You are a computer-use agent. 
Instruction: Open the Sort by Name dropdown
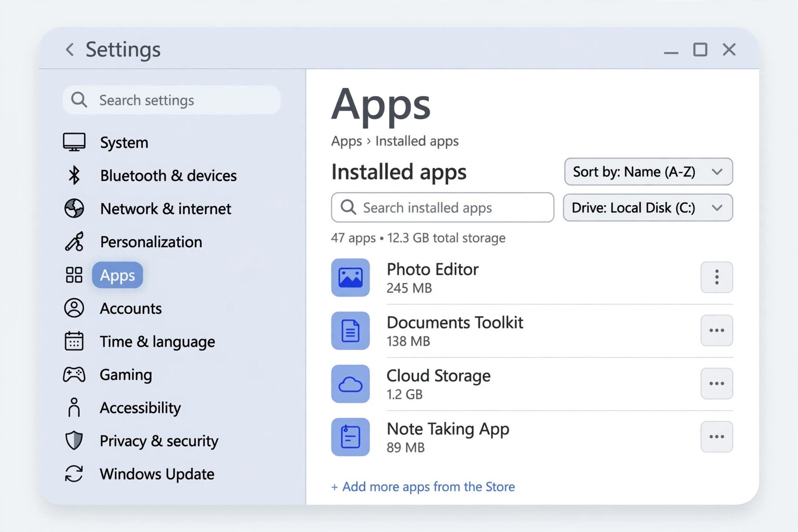point(648,172)
